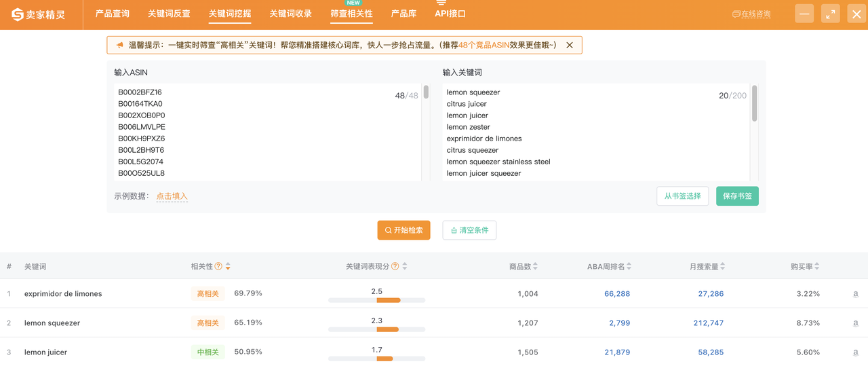This screenshot has height=366, width=868.
Task: Open help icon next to 关键词表现分
Action: pyautogui.click(x=395, y=266)
